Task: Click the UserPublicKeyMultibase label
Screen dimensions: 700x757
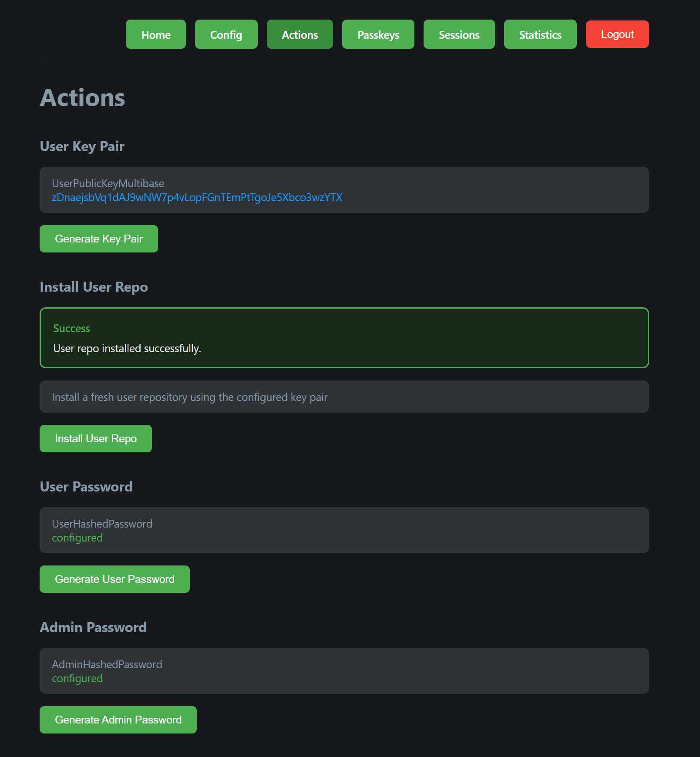Action: tap(108, 184)
